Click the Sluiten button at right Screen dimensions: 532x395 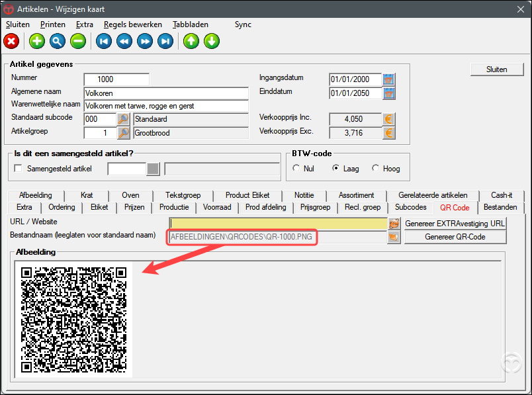coord(497,69)
